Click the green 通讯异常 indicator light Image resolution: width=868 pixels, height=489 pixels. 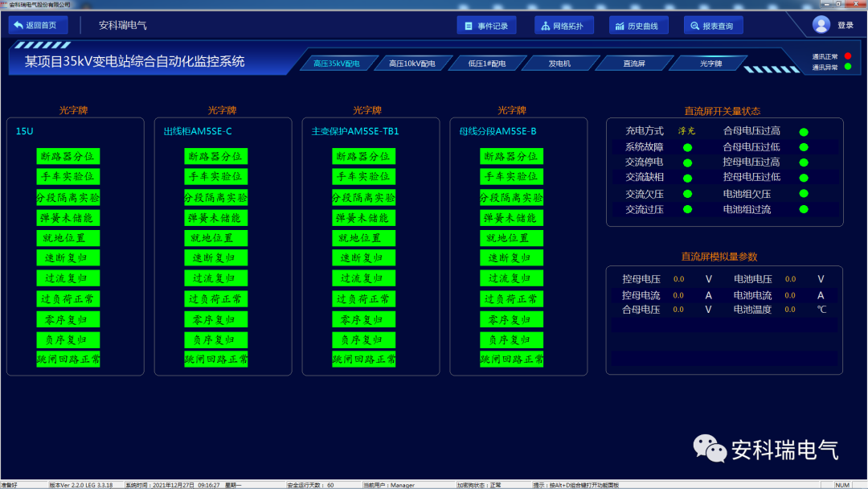pos(848,67)
